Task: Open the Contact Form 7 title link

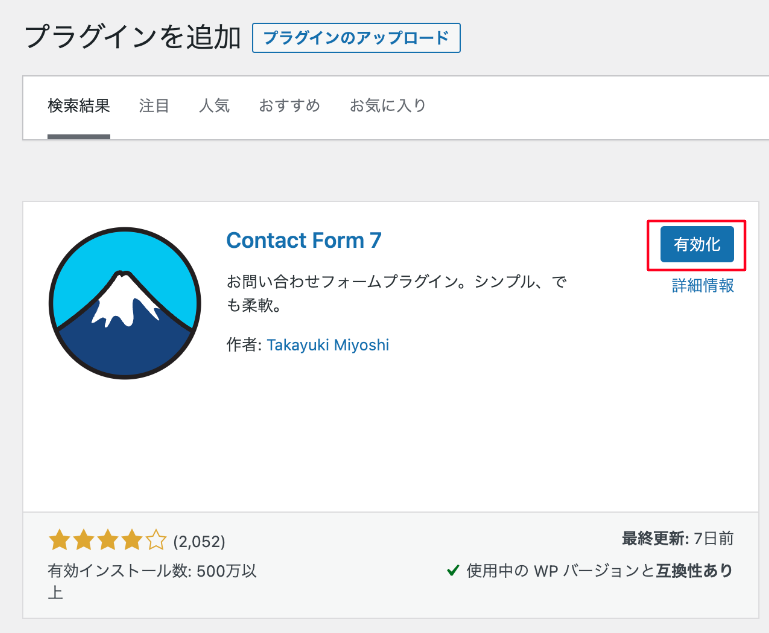Action: click(304, 240)
